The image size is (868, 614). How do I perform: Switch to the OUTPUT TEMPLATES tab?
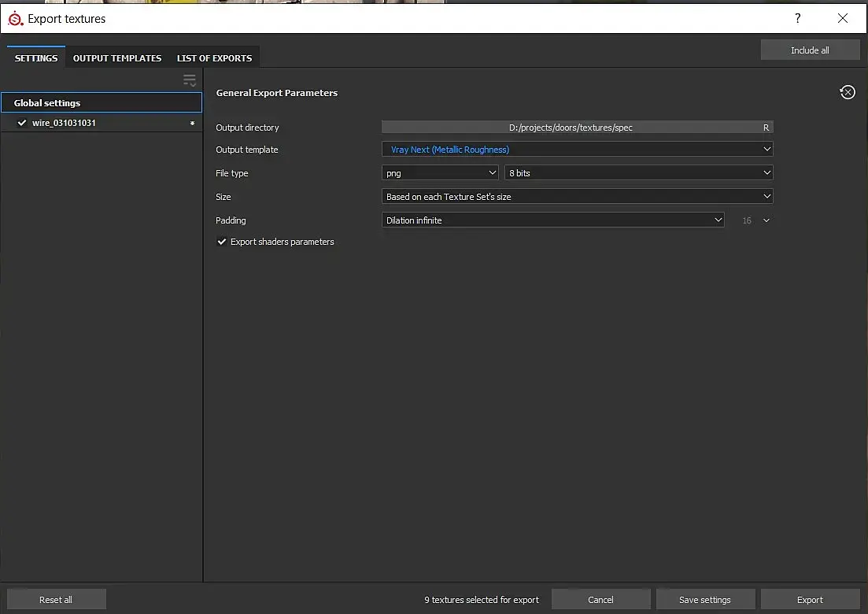(117, 57)
